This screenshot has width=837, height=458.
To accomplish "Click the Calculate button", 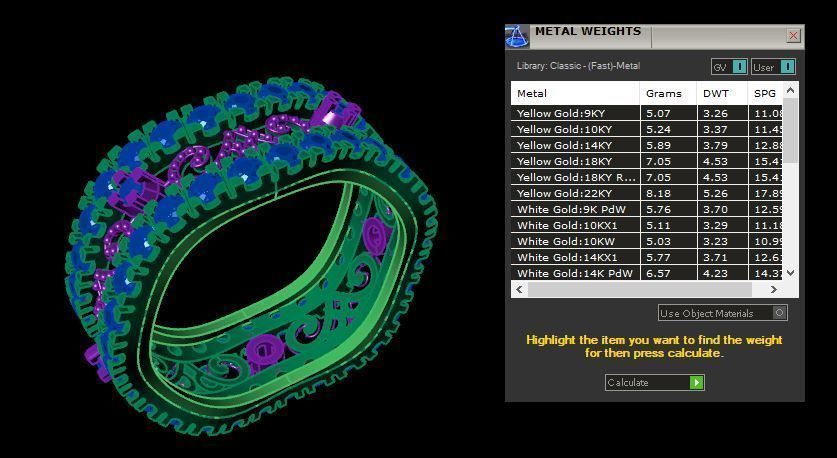I will (654, 382).
